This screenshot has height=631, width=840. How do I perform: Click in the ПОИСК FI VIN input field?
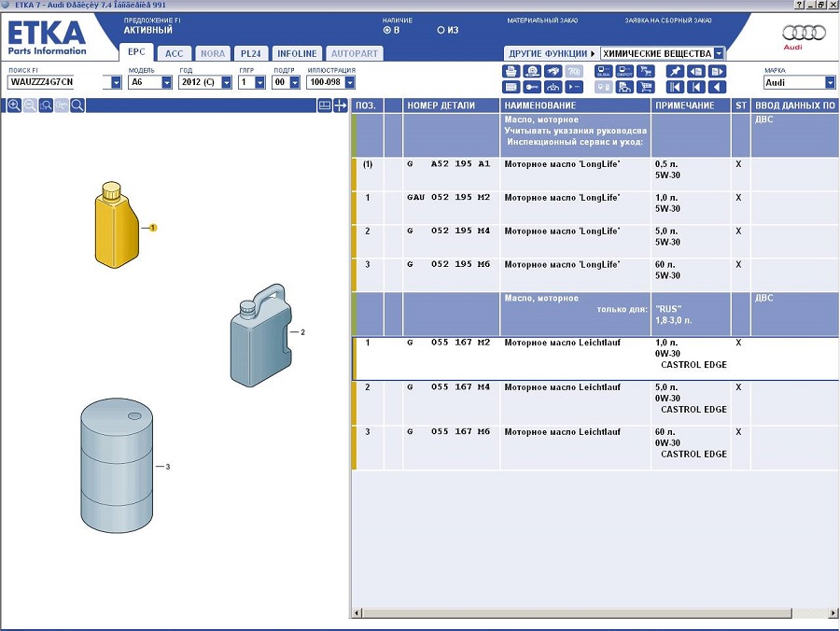click(59, 82)
